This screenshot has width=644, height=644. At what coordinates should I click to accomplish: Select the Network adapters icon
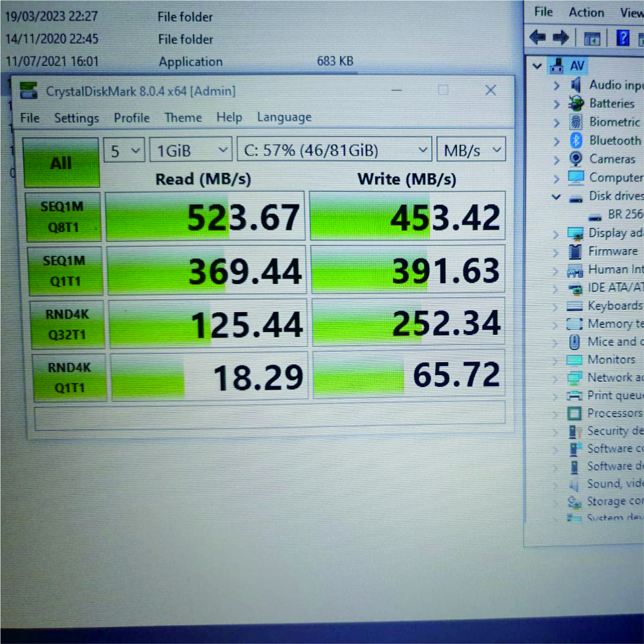[574, 377]
